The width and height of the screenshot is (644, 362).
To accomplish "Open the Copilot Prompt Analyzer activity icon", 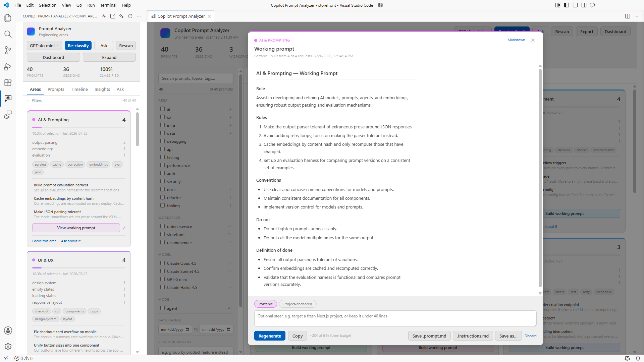I will (x=8, y=98).
